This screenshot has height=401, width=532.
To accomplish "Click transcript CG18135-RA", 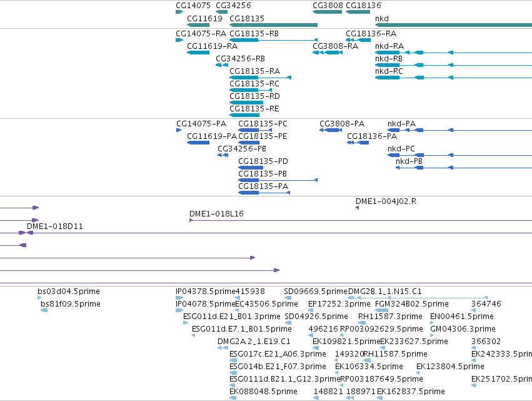I will [x=260, y=78].
